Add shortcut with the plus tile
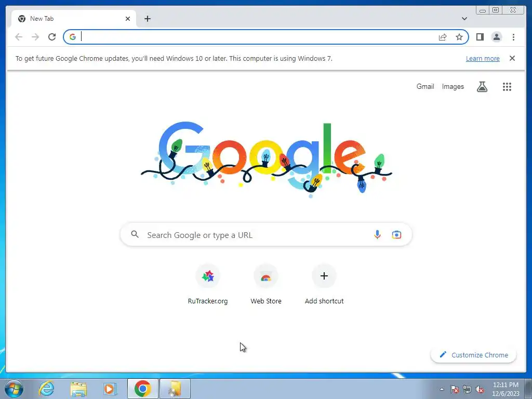The width and height of the screenshot is (532, 399). (x=324, y=284)
